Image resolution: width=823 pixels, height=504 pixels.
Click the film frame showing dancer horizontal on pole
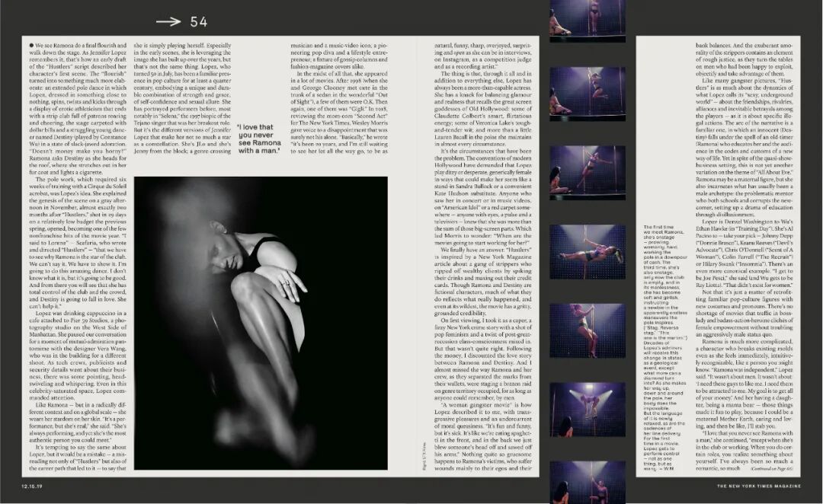pos(588,252)
